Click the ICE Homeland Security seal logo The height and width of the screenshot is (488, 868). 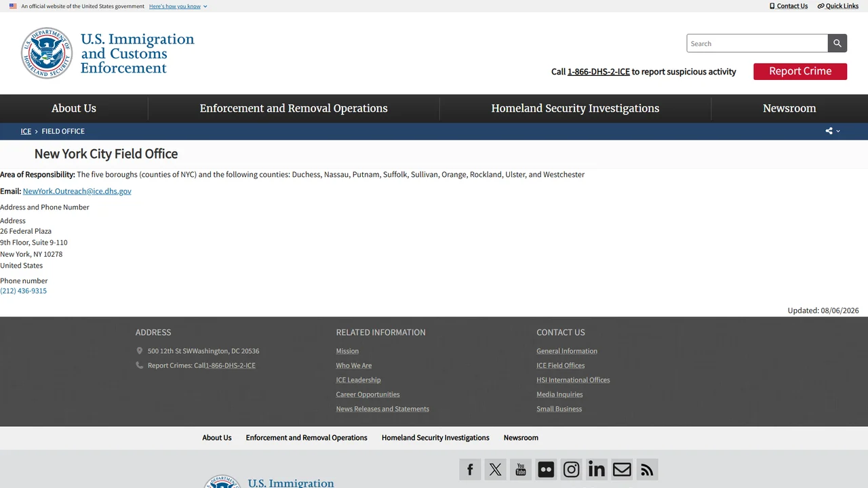tap(46, 53)
